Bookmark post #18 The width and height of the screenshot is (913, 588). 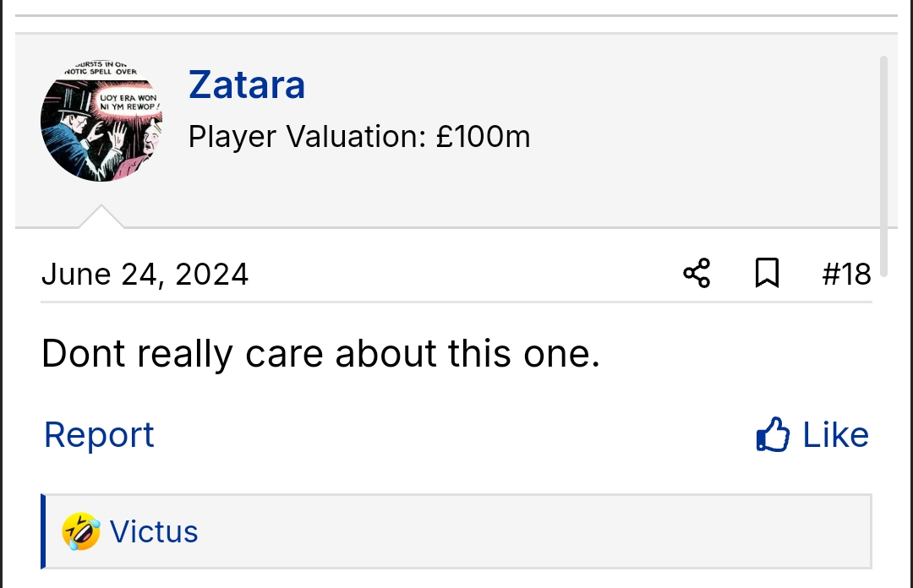[767, 274]
